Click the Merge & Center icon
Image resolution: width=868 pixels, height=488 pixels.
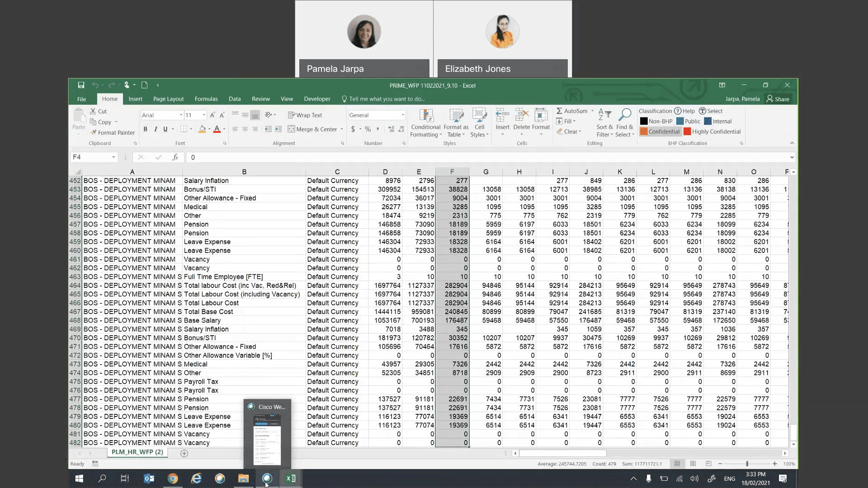point(291,129)
